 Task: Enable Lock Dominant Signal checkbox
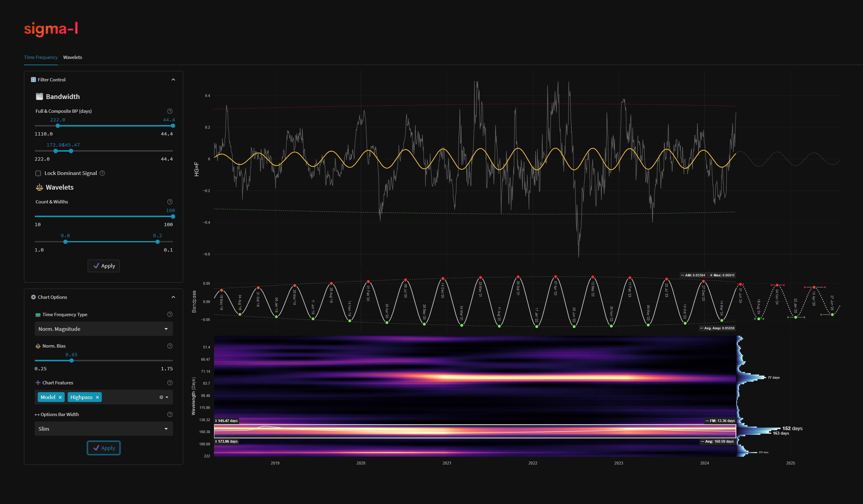(x=38, y=173)
